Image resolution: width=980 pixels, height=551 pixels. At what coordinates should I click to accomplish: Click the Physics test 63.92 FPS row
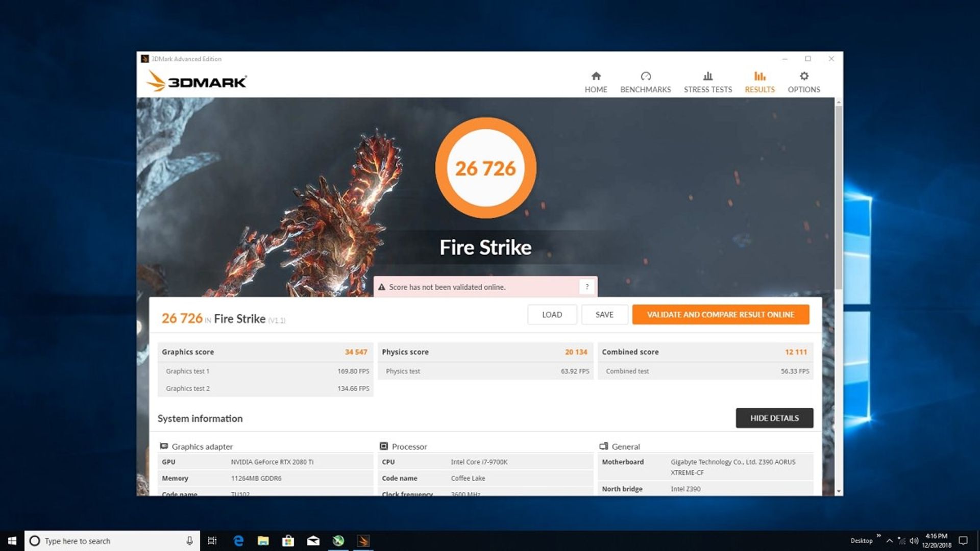tap(485, 371)
